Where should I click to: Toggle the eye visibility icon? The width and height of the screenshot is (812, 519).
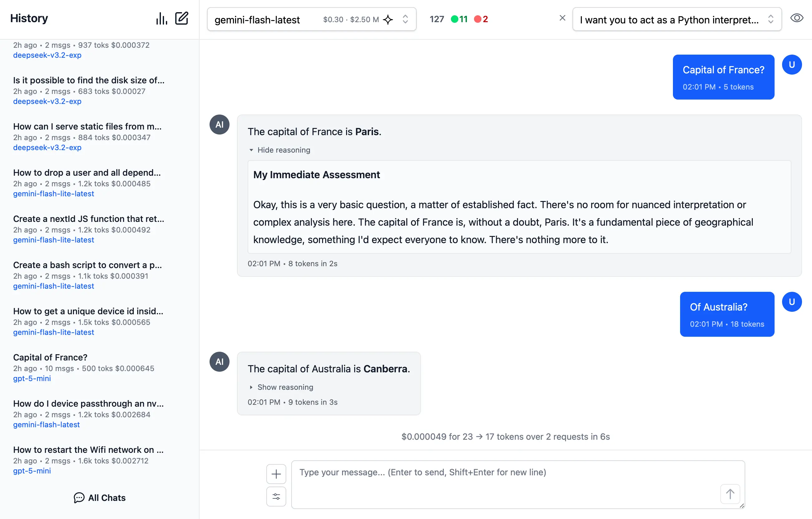(x=796, y=18)
